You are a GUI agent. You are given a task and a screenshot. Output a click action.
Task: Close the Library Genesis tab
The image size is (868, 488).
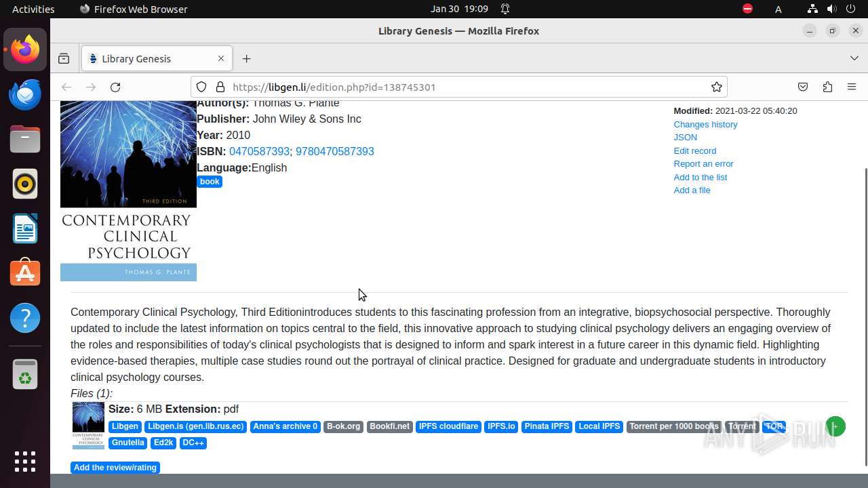221,58
